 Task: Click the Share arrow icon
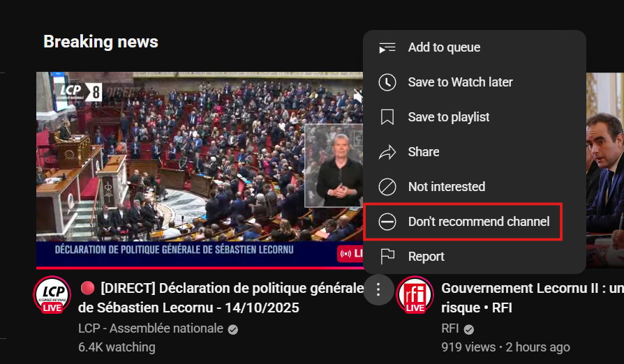tap(387, 152)
